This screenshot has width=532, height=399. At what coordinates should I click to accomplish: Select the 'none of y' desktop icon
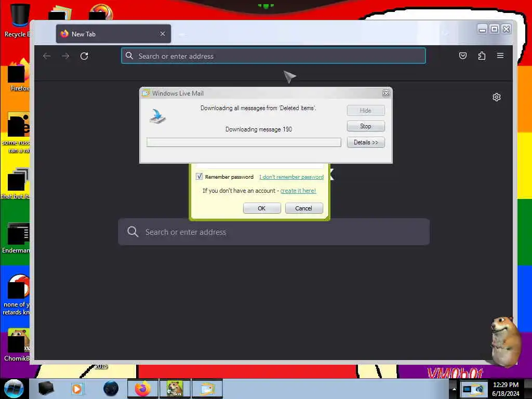[x=16, y=295]
